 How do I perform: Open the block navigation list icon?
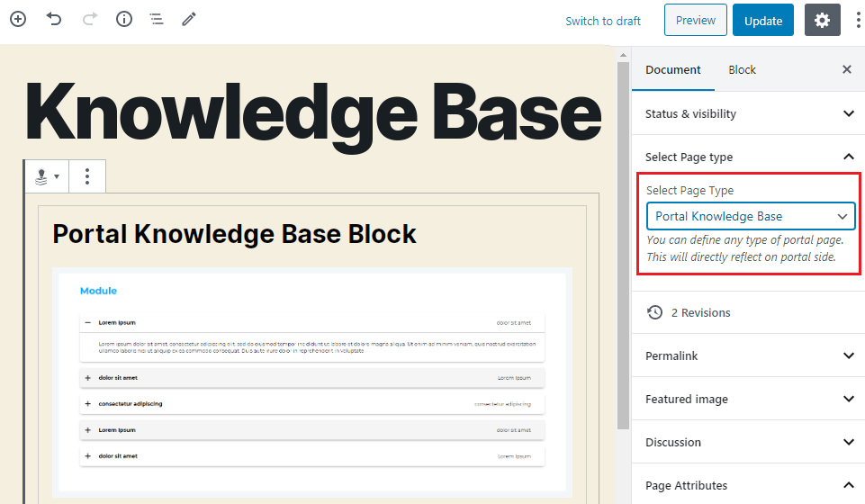point(157,19)
